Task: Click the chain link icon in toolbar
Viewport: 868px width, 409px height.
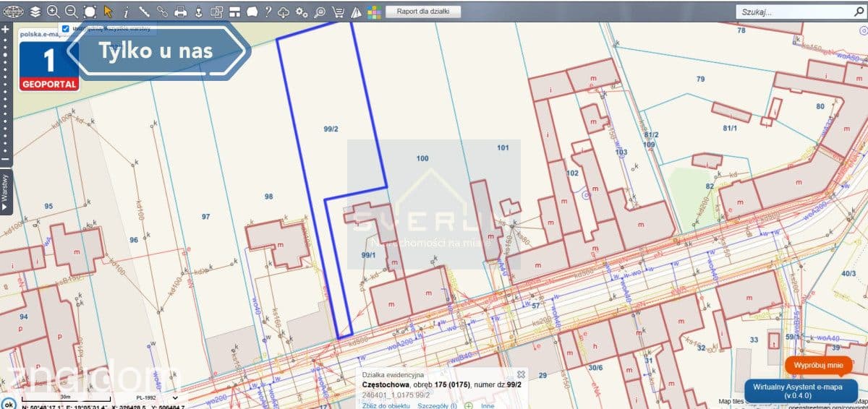Action: [162, 12]
